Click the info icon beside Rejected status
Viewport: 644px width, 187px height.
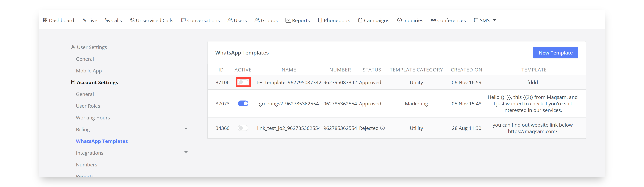pos(382,128)
